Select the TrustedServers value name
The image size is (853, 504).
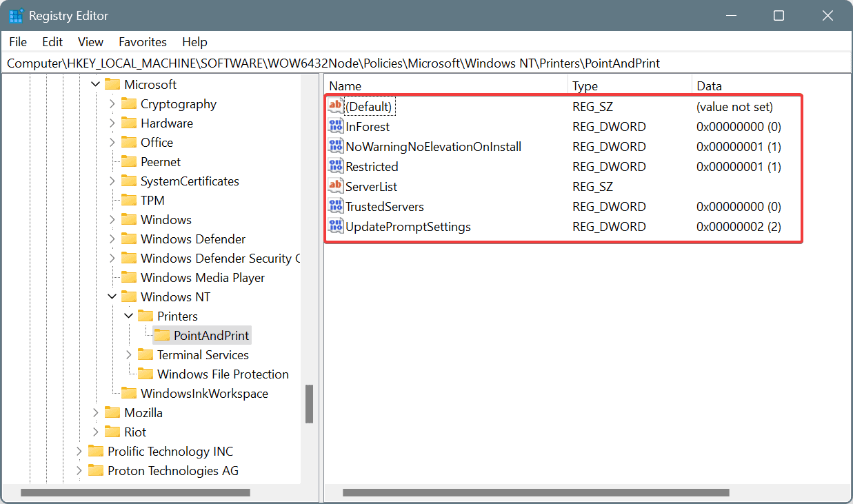385,206
